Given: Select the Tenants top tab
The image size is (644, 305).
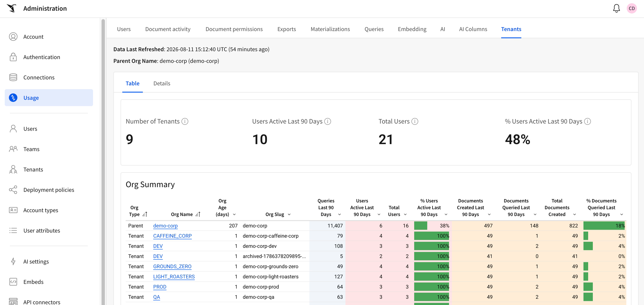Looking at the screenshot, I should (x=511, y=29).
